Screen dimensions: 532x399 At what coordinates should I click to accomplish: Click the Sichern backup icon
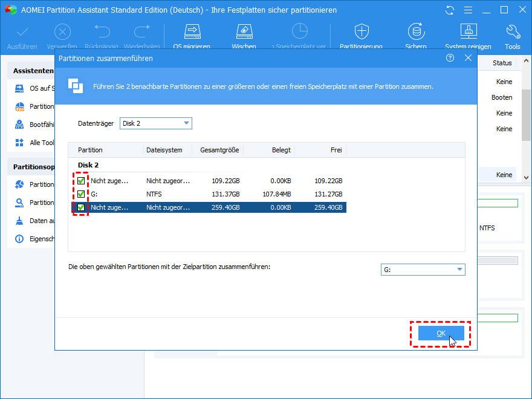415,32
